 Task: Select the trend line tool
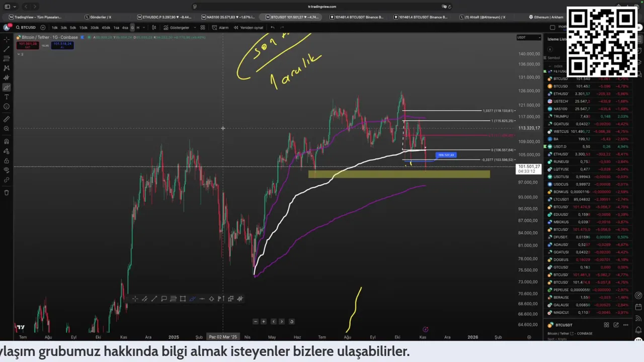(x=7, y=49)
